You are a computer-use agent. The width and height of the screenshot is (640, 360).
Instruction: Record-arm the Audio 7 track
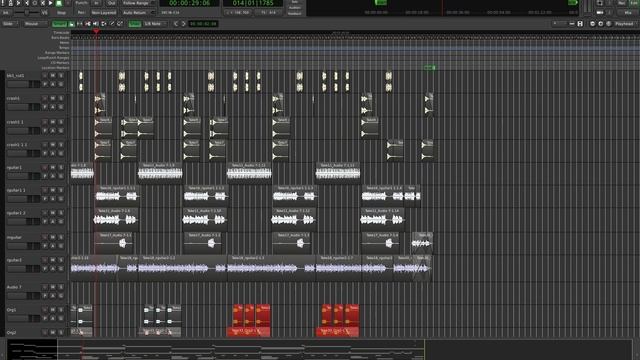[x=45, y=287]
